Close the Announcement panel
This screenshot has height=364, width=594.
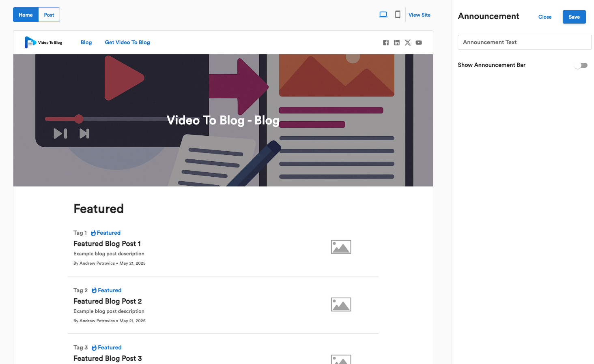pos(545,17)
